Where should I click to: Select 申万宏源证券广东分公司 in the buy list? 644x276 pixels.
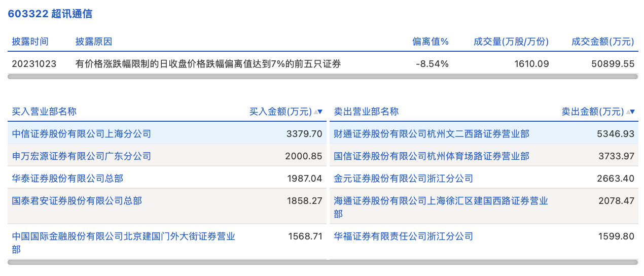tap(82, 156)
